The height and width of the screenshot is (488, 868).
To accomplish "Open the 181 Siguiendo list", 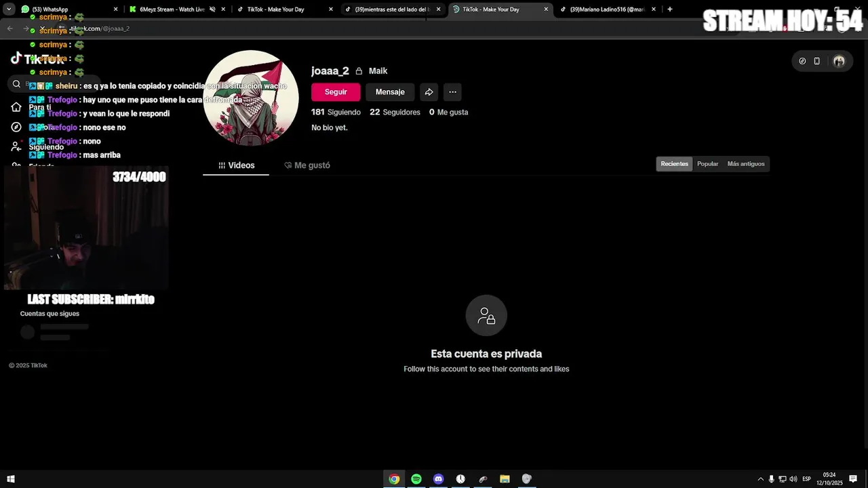I will [336, 113].
